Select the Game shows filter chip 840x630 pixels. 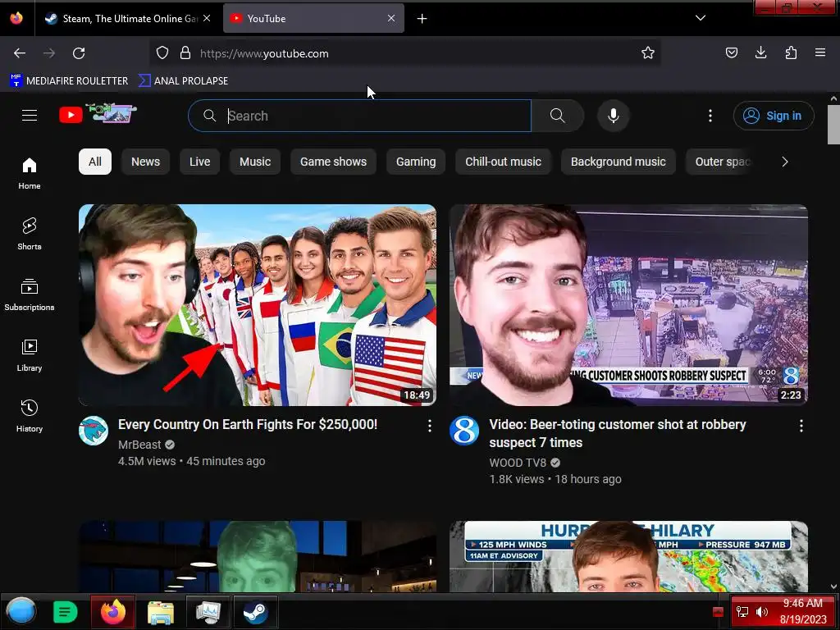pos(333,162)
